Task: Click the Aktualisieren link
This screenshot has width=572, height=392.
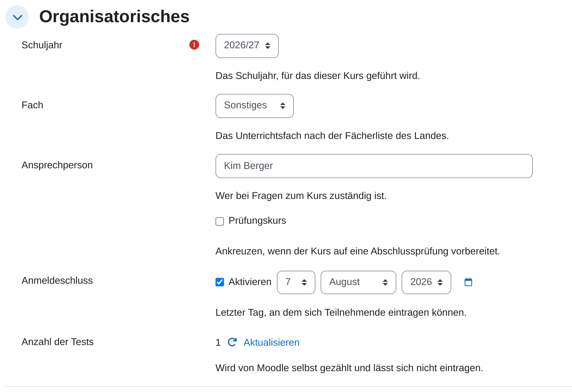Action: coord(272,342)
